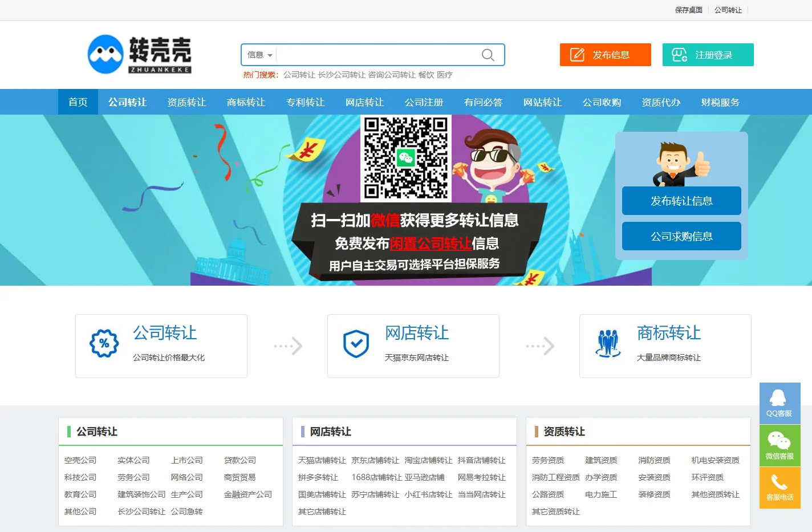
Task: Click the magnifier search icon
Action: coord(488,55)
